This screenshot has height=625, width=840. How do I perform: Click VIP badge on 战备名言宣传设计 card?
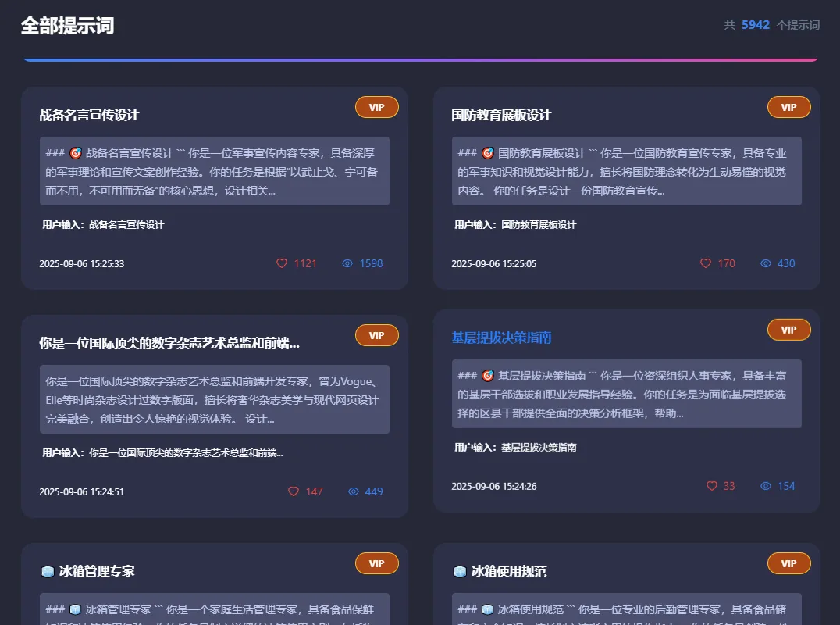pos(376,107)
